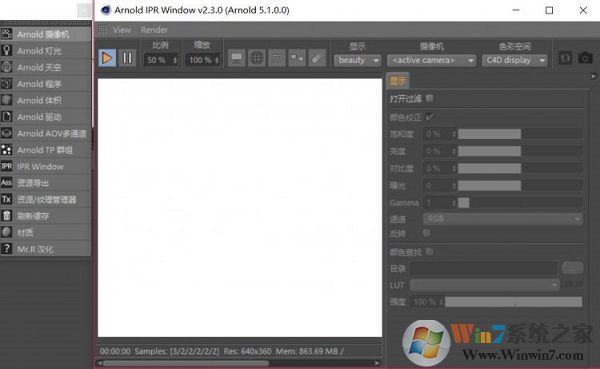Open the beauty display dropdown
Viewport: 600px width, 369px height.
click(x=357, y=60)
